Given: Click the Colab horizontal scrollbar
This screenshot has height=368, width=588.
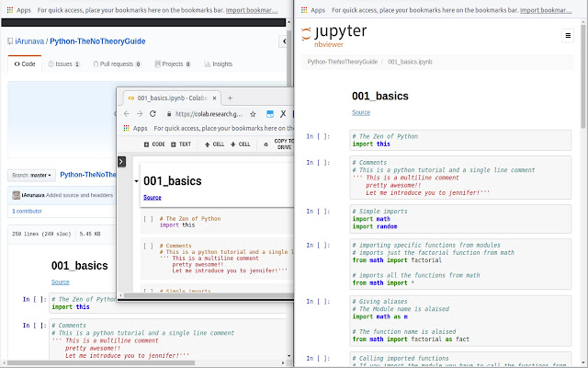Looking at the screenshot, I should click(x=209, y=295).
